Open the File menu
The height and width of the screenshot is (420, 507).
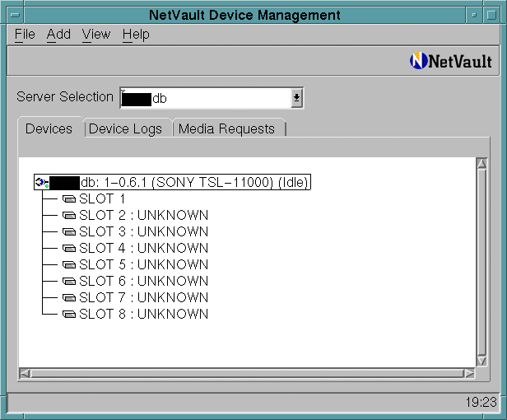[x=25, y=35]
